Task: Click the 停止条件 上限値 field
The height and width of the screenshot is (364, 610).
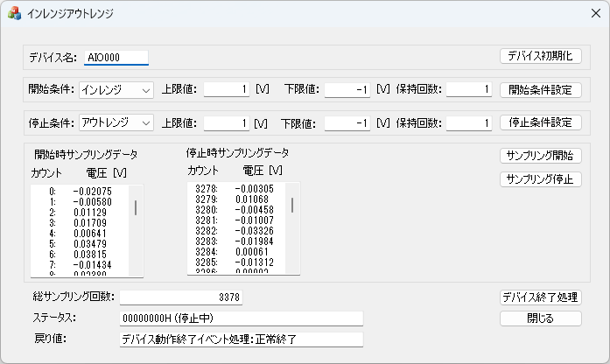Action: point(227,122)
